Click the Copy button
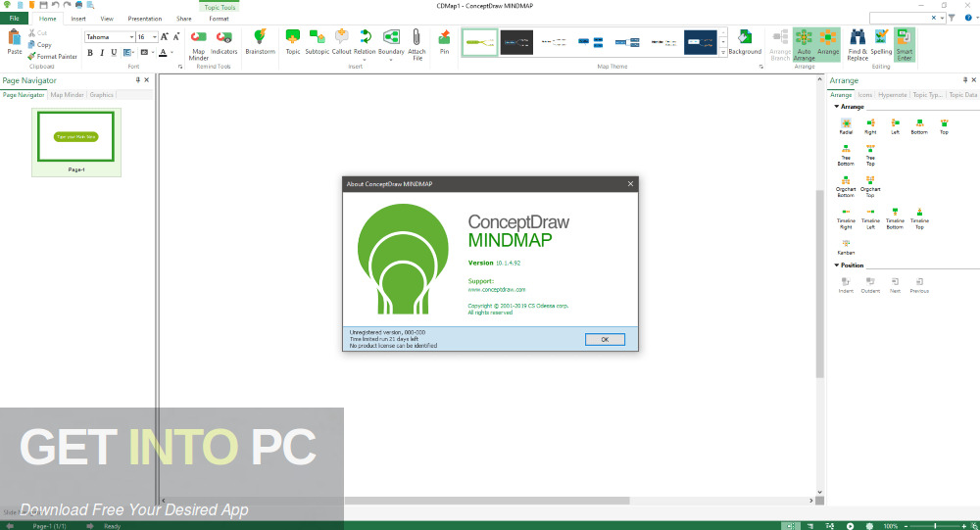This screenshot has width=980, height=530. pyautogui.click(x=39, y=44)
